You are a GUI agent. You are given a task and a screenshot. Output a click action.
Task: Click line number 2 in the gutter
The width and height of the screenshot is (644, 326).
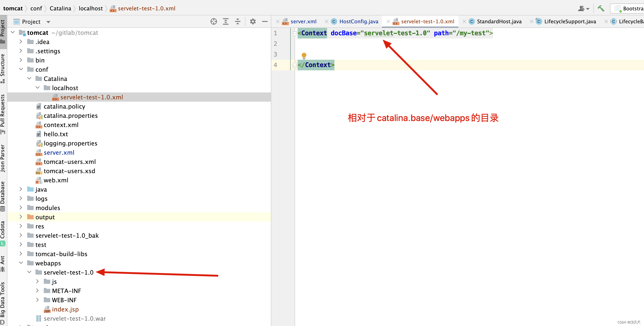[275, 44]
